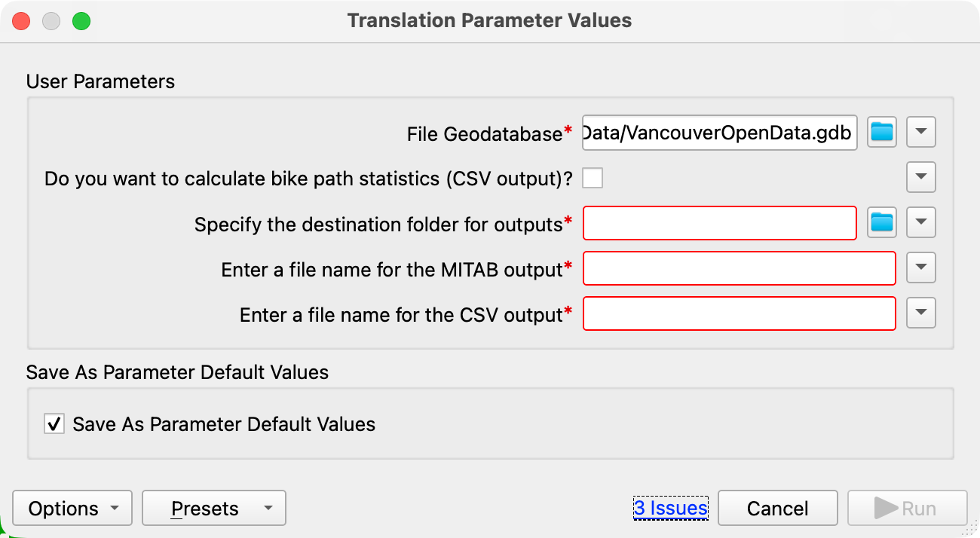
Task: Select the CSV output file name field
Action: click(x=740, y=313)
